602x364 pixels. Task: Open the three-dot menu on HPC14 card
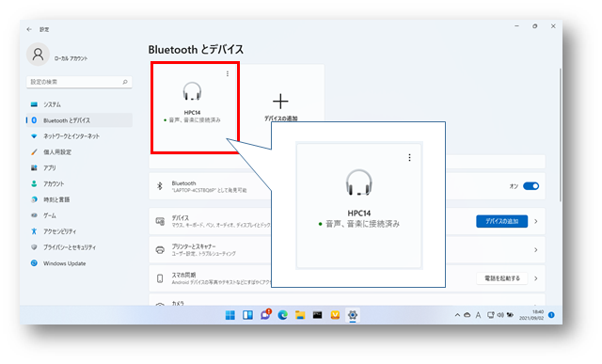click(228, 73)
